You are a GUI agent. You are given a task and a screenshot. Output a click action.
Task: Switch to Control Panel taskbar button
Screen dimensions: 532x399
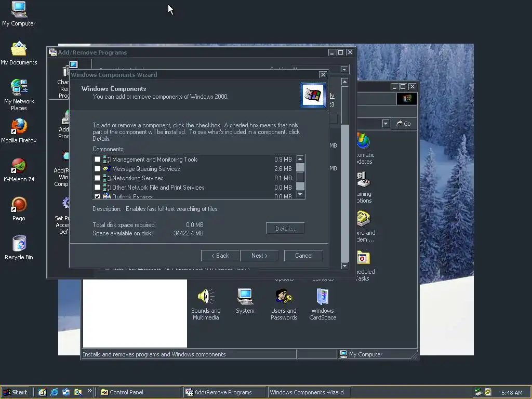140,392
